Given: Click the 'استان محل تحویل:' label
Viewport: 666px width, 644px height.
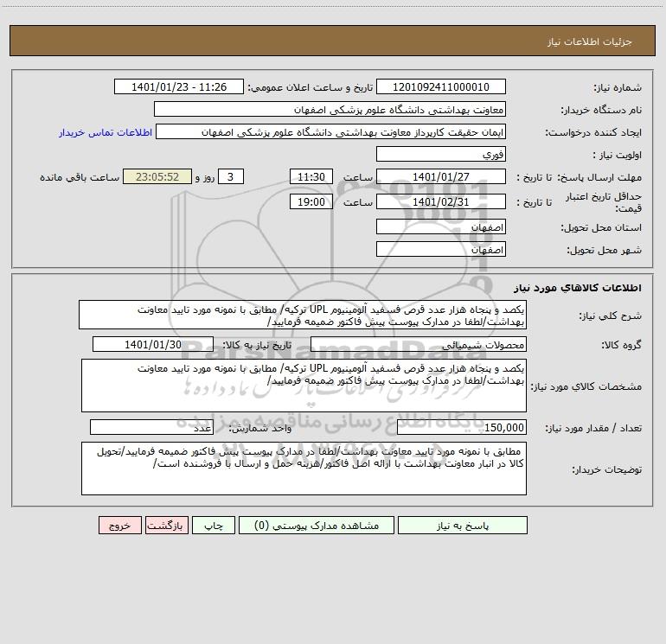Looking at the screenshot, I should tap(601, 228).
